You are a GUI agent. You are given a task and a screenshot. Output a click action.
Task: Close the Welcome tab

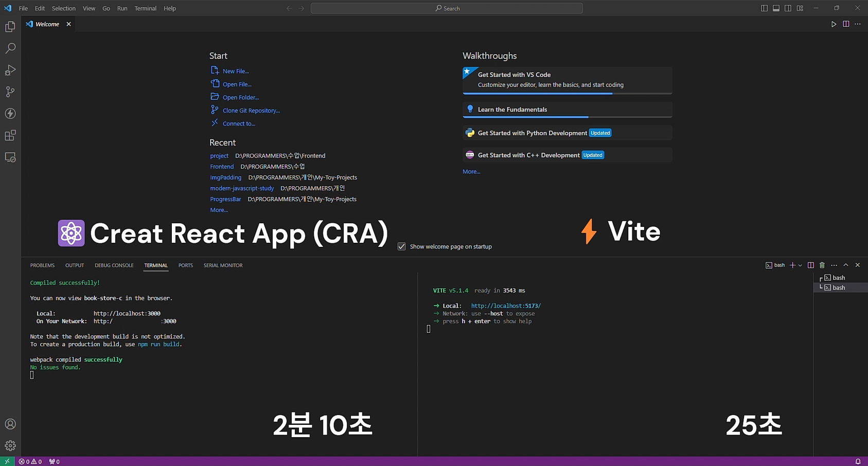click(x=68, y=24)
